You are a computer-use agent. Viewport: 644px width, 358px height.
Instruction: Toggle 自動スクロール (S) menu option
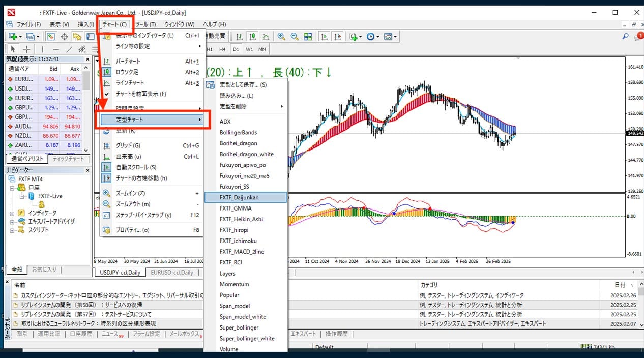pyautogui.click(x=152, y=167)
